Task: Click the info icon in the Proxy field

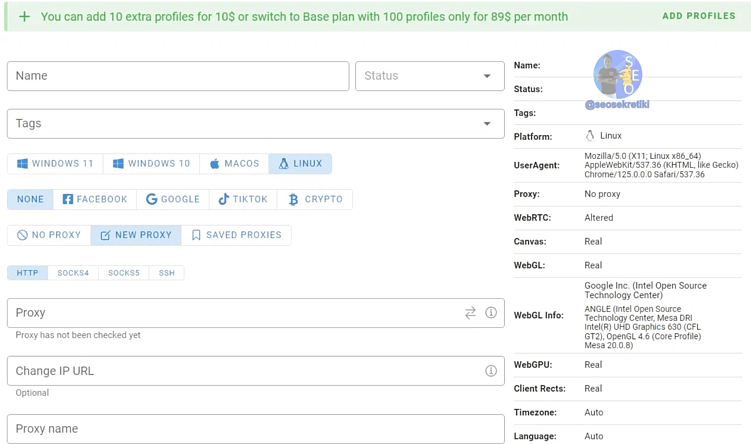Action: click(491, 313)
